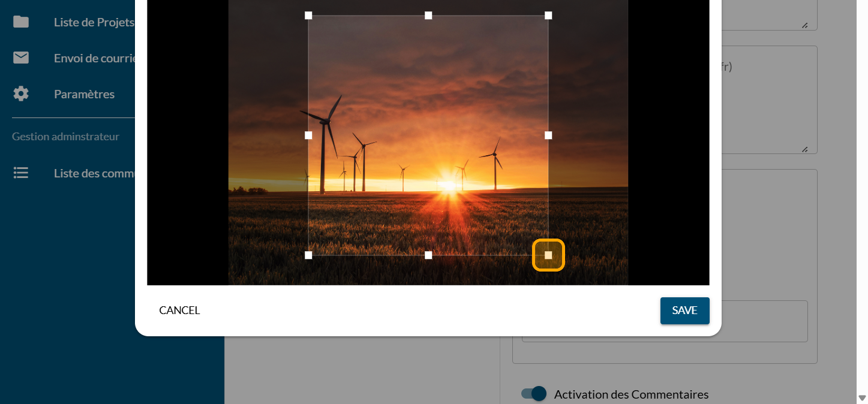Click the top-left crop corner handle
This screenshot has width=868, height=404.
[x=308, y=16]
